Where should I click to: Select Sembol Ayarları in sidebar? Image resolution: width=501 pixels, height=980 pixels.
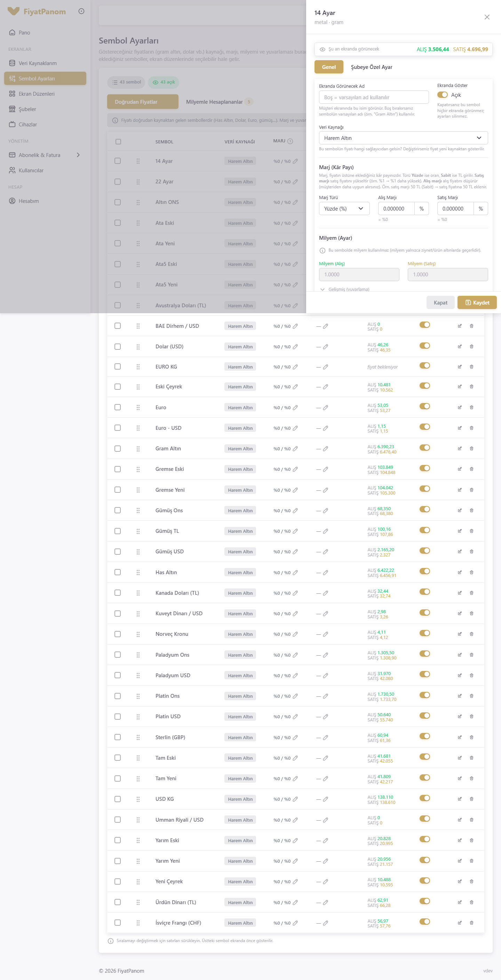point(45,78)
